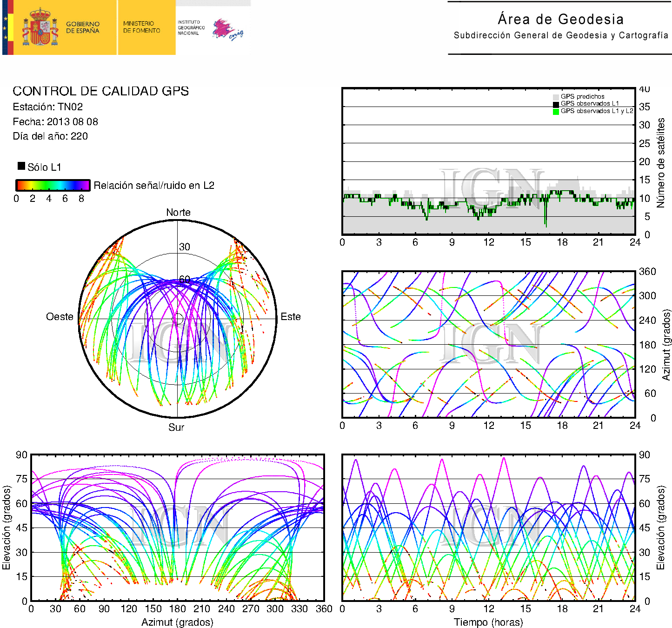Click the EU flag strip at far left

click(7, 27)
